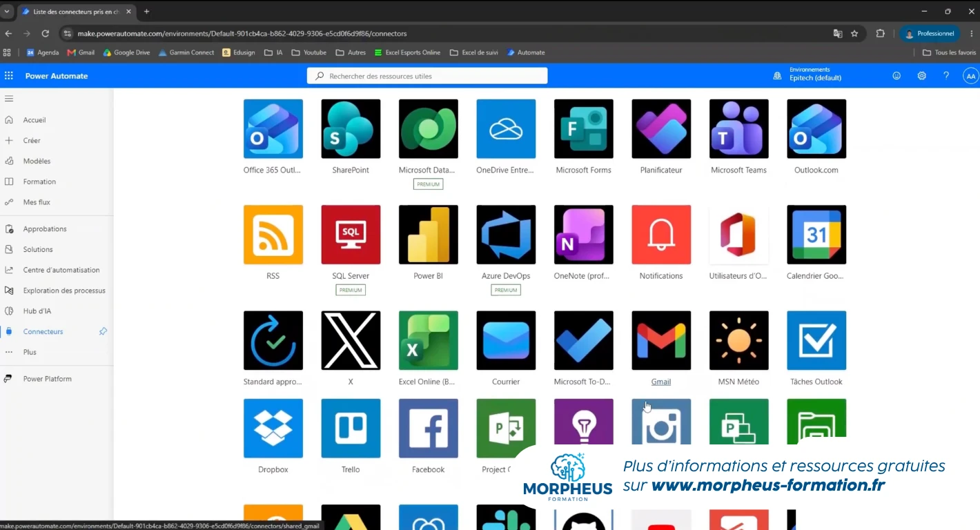Select the Courrier mail connector
The height and width of the screenshot is (530, 980).
pyautogui.click(x=506, y=340)
